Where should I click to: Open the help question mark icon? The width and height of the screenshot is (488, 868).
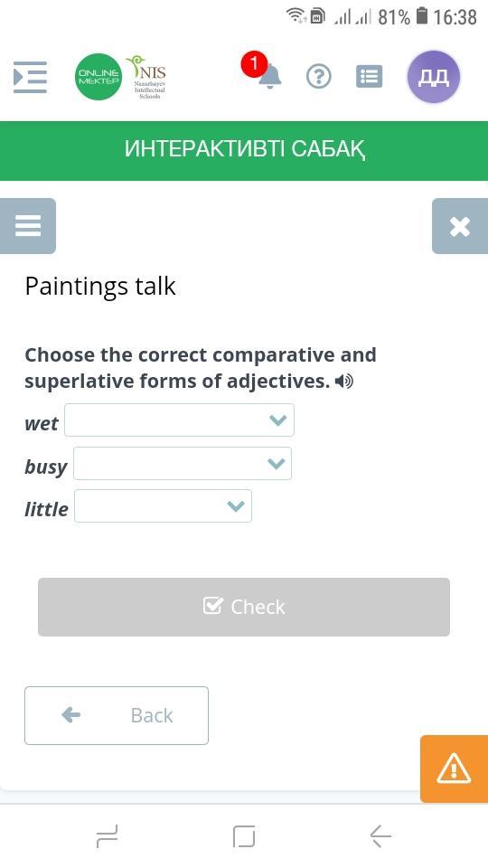(319, 76)
